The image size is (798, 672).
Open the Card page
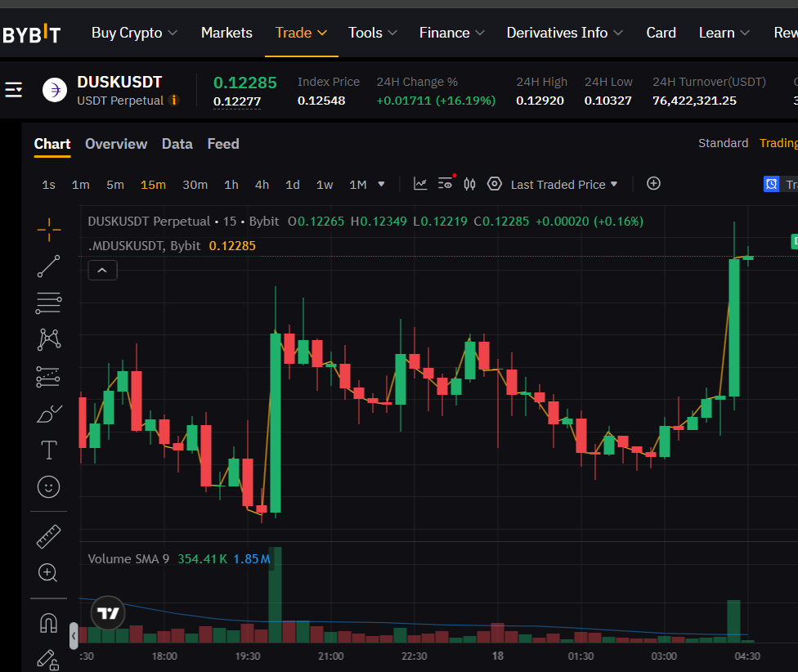point(661,33)
